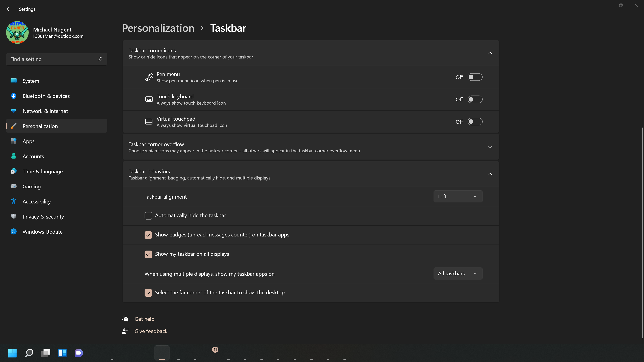Click Personalization in the breadcrumb
This screenshot has height=362, width=644.
click(158, 28)
